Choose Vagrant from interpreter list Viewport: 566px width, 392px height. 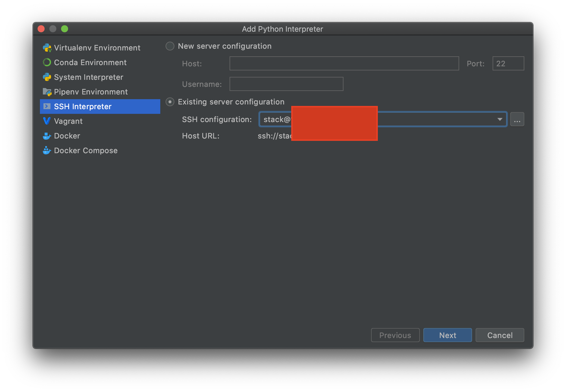click(x=68, y=121)
